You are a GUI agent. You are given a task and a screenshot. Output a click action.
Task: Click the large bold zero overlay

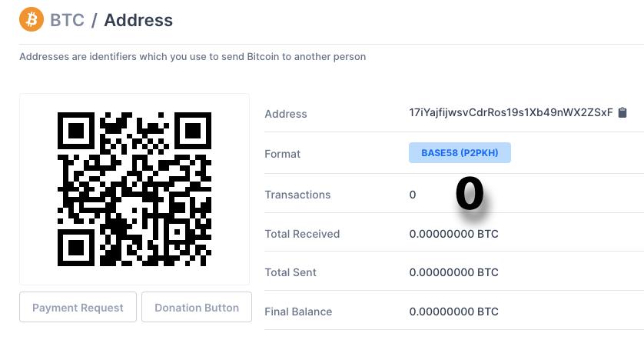[470, 194]
